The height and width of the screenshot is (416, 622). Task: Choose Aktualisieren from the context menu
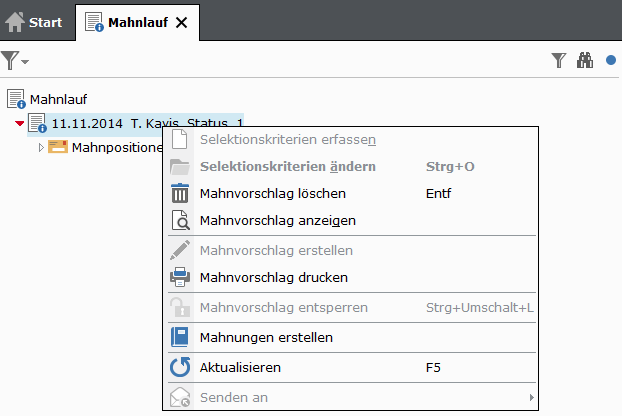[240, 367]
